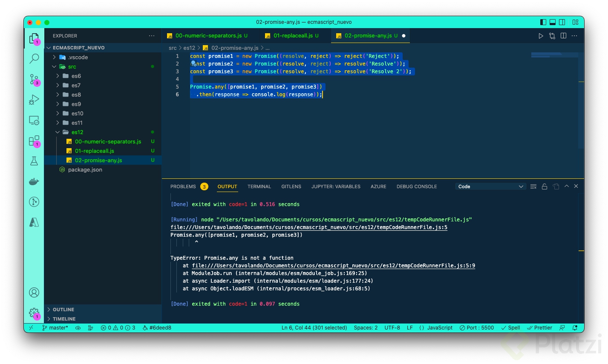Open the DEBUG CONSOLE panel tab

click(417, 186)
